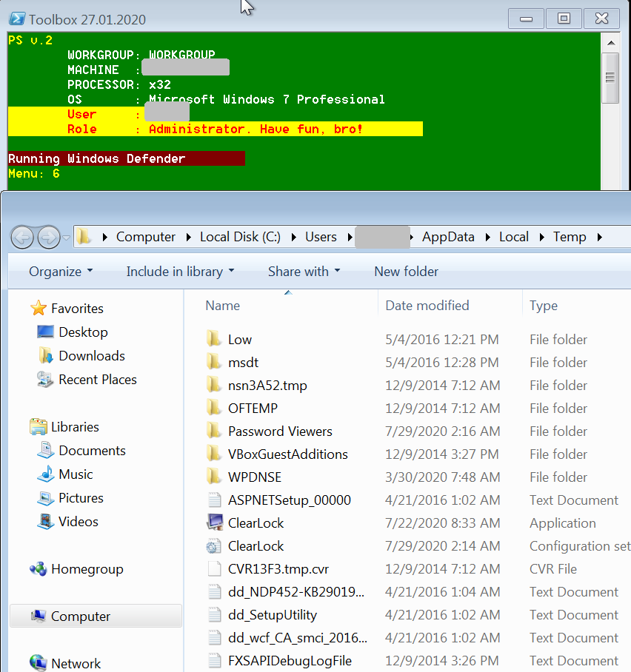Click the folder icon in the address bar
This screenshot has height=672, width=631.
click(x=84, y=237)
